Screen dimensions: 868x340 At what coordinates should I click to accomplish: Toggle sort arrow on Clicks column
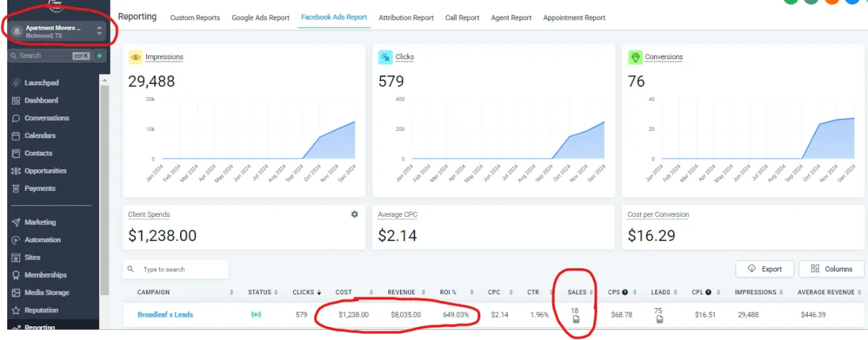click(x=320, y=292)
